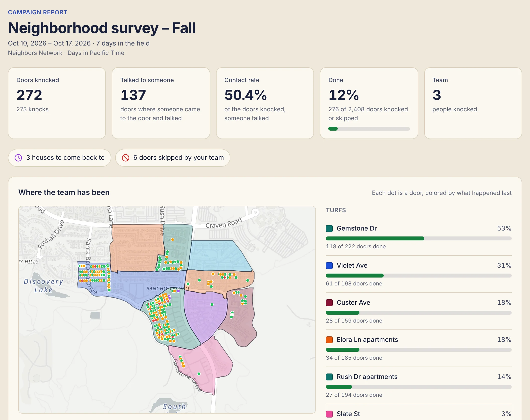Image resolution: width=530 pixels, height=420 pixels.
Task: Click '28 of 159 doors done' text
Action: [x=354, y=321]
